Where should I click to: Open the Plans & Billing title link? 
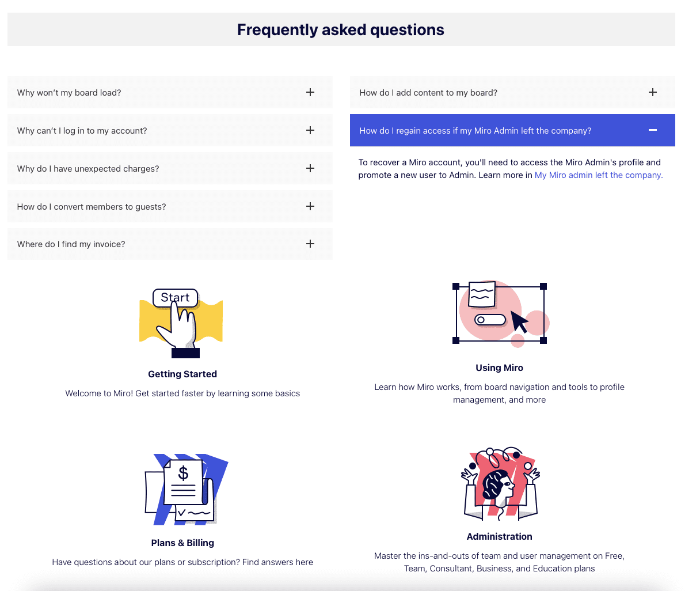[x=182, y=543]
